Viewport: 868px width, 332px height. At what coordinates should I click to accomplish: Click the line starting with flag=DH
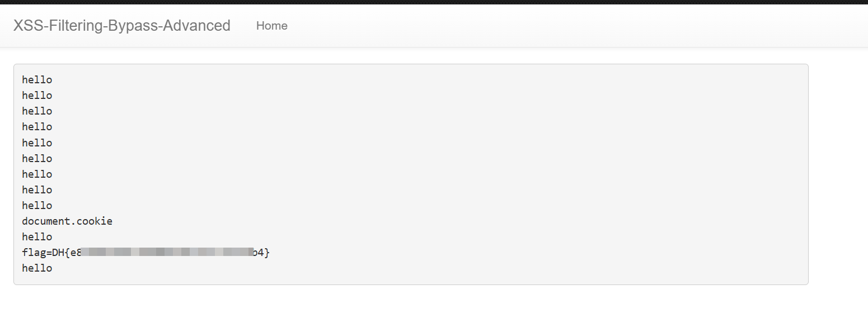[x=146, y=253]
